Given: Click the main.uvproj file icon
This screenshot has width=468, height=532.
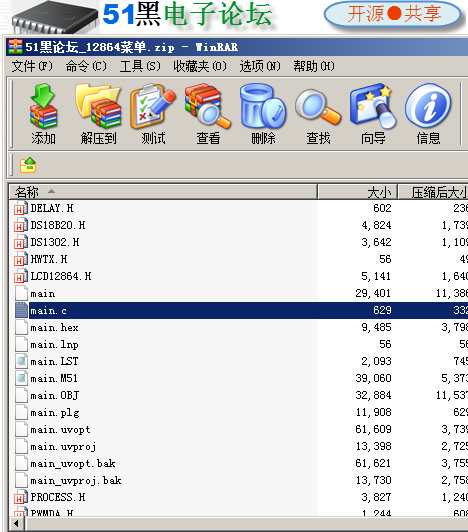Looking at the screenshot, I should pos(21,446).
